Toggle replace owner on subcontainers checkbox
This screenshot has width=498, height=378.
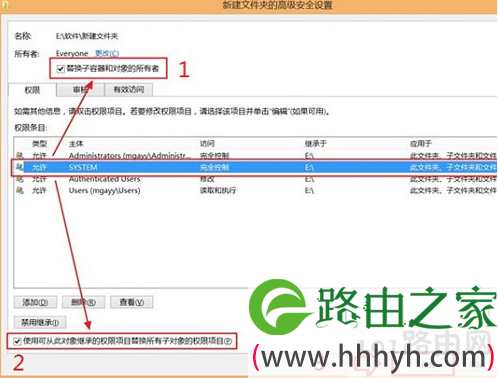pos(60,69)
